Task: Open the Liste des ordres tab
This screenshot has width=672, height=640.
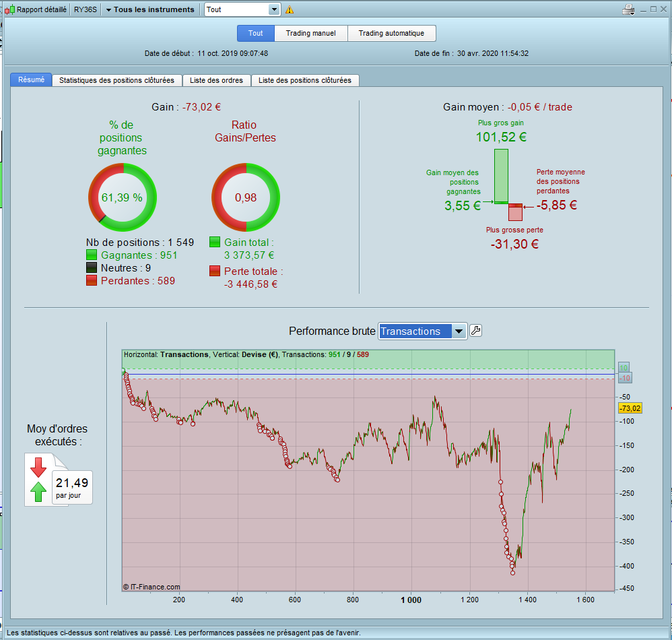Action: (x=216, y=80)
